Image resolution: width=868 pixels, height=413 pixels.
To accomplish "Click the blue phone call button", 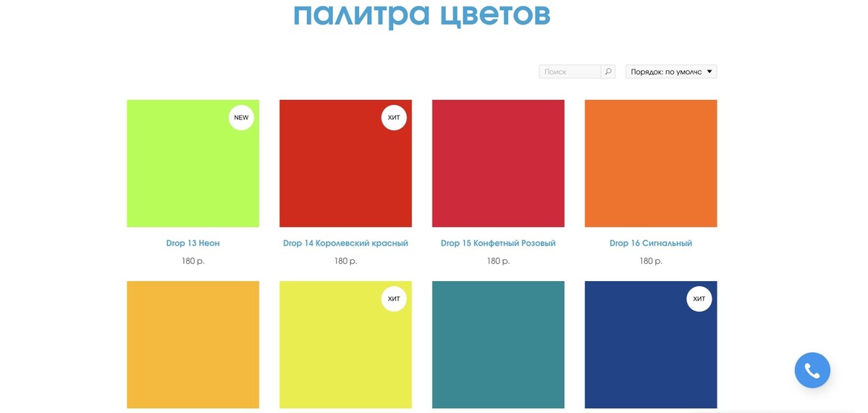I will coord(812,370).
